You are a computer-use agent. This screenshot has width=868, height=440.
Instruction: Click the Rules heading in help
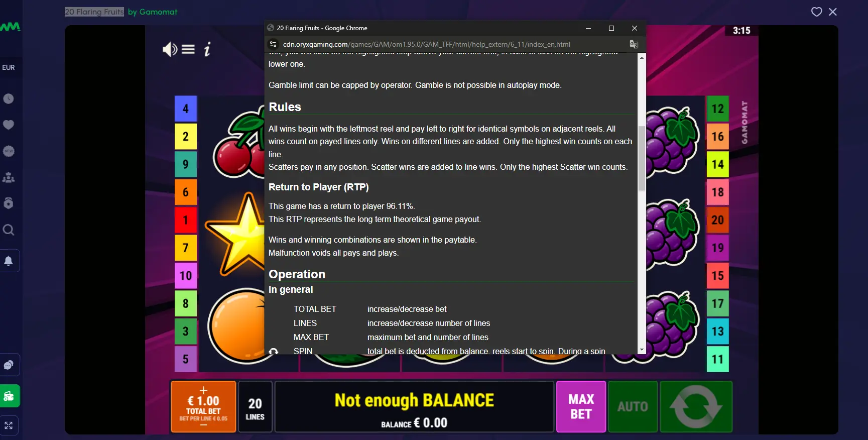285,107
